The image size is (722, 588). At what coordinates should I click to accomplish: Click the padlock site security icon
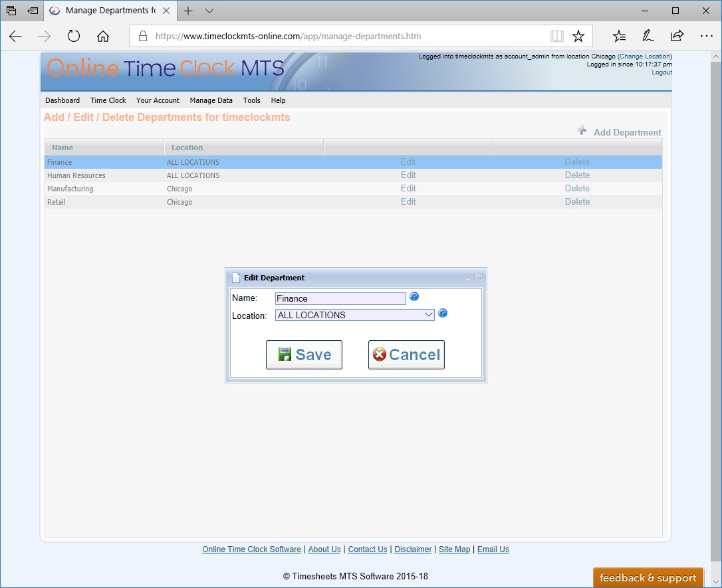pyautogui.click(x=143, y=36)
